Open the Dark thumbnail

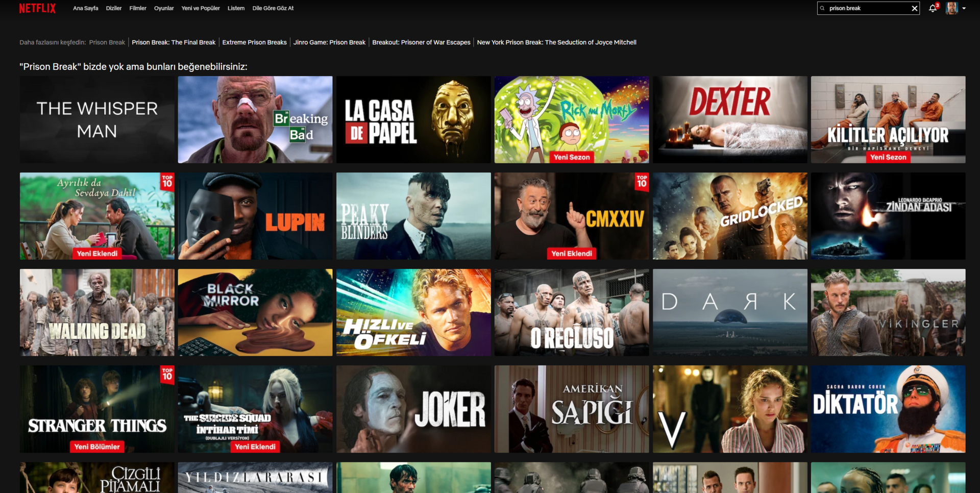coord(730,312)
